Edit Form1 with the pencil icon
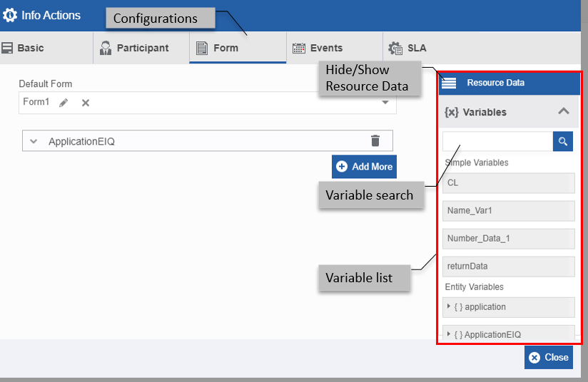Screen dimensions: 588x382 64,102
